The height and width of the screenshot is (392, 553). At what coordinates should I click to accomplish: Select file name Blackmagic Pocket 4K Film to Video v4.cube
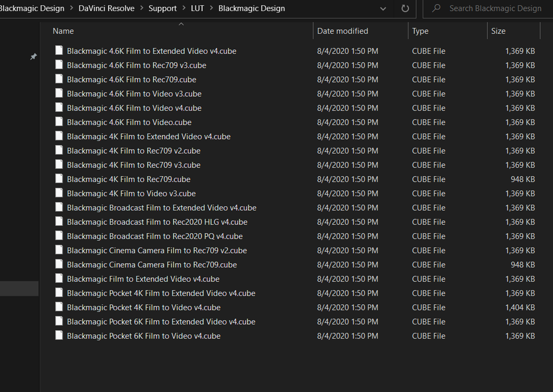tap(144, 307)
